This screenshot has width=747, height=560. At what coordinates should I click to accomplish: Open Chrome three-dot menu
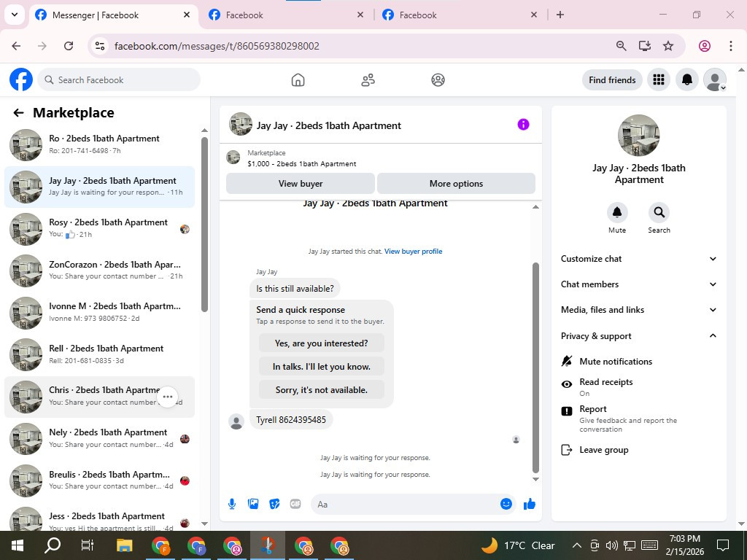click(x=731, y=46)
